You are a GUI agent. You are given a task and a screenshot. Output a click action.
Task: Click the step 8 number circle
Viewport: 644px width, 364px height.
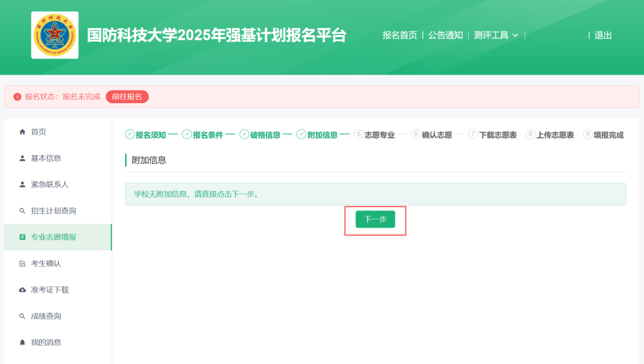530,134
